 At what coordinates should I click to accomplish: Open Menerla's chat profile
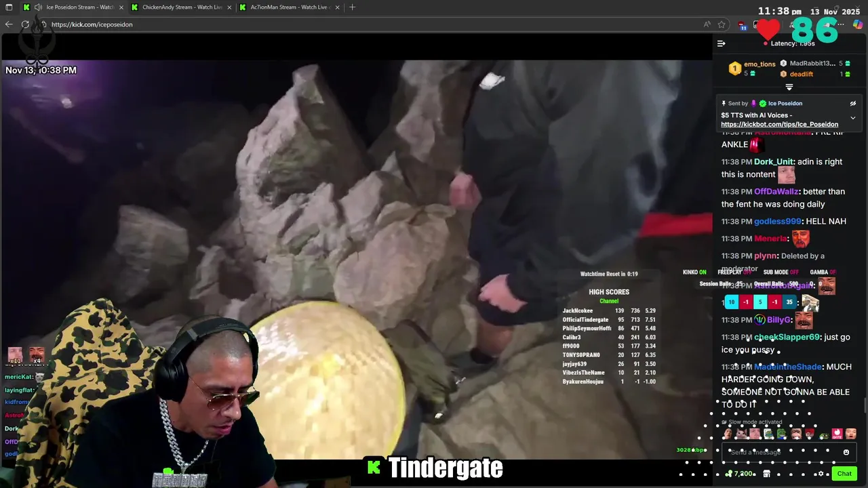click(770, 239)
